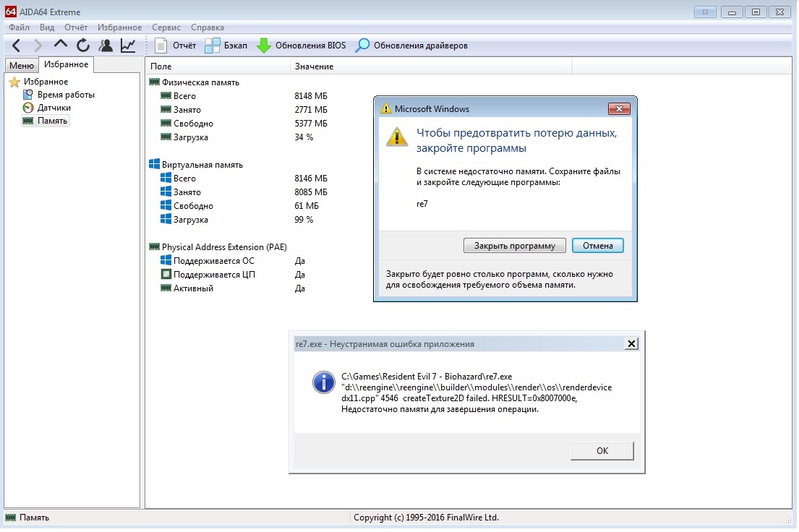Image resolution: width=799 pixels, height=532 pixels.
Task: Select Датчики in the favorites tree
Action: coord(47,108)
